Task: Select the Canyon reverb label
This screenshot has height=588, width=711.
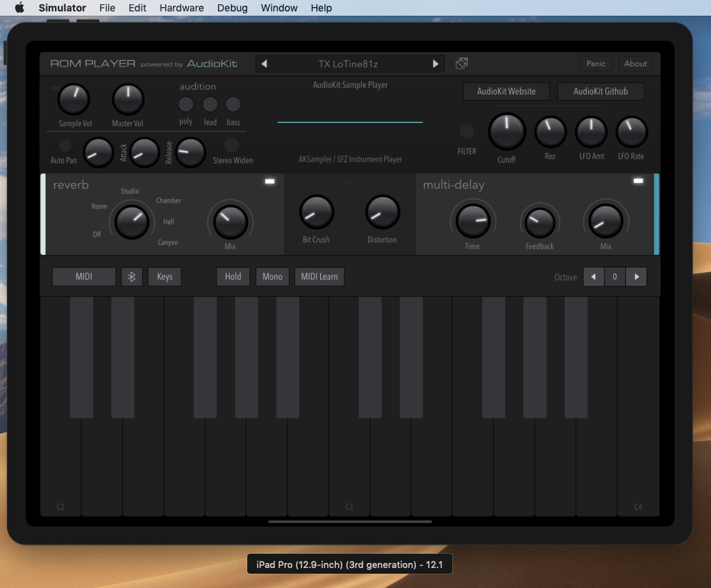Action: [x=168, y=242]
